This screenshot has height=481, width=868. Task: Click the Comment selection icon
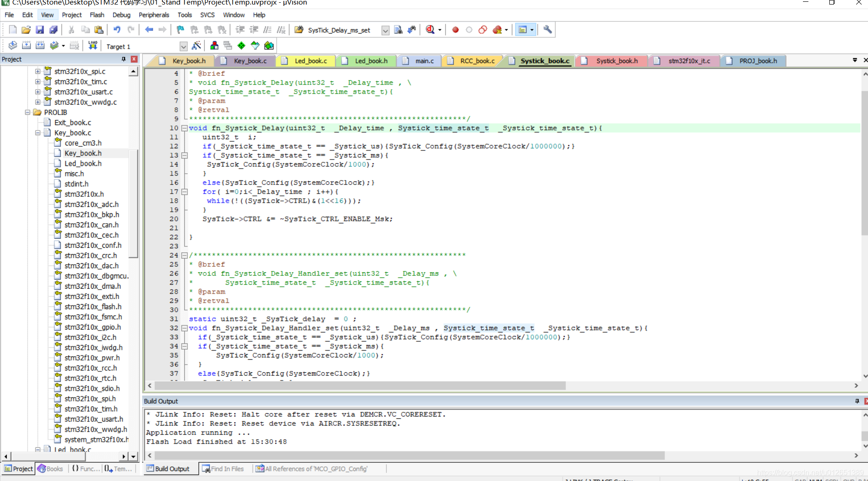click(x=267, y=30)
